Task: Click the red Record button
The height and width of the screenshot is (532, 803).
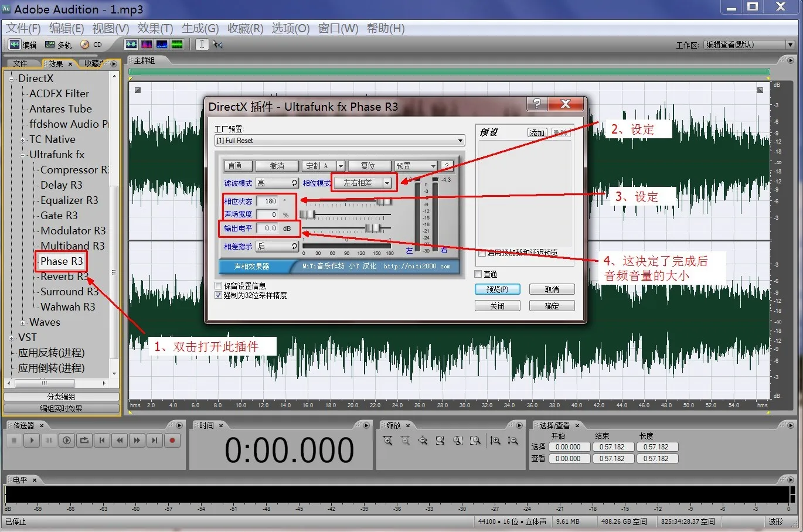Action: tap(172, 441)
